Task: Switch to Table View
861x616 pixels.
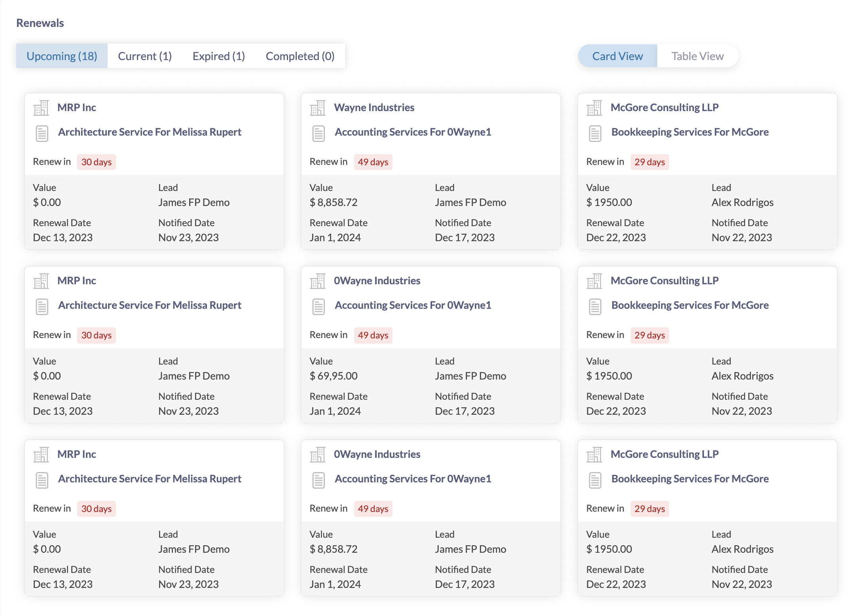Action: [x=697, y=56]
